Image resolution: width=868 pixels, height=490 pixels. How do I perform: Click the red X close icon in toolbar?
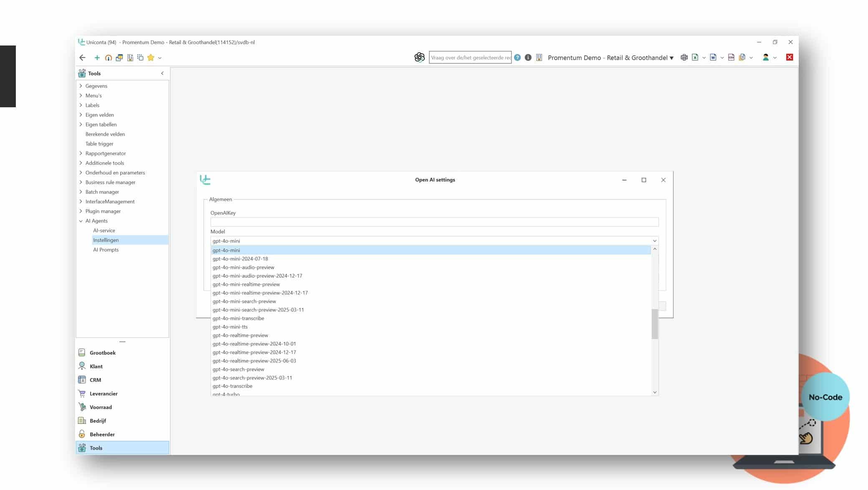click(790, 57)
